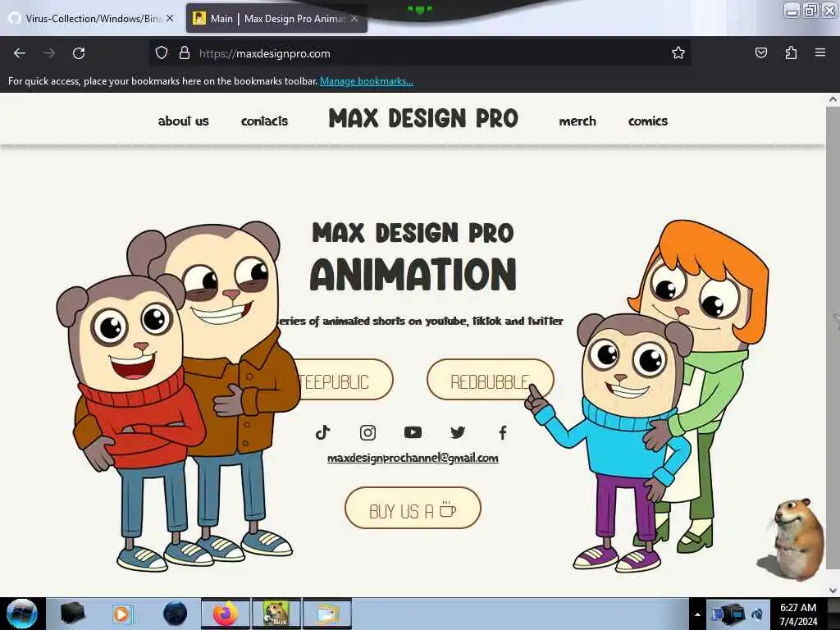Open the comics menu link
The image size is (840, 630).
(648, 121)
